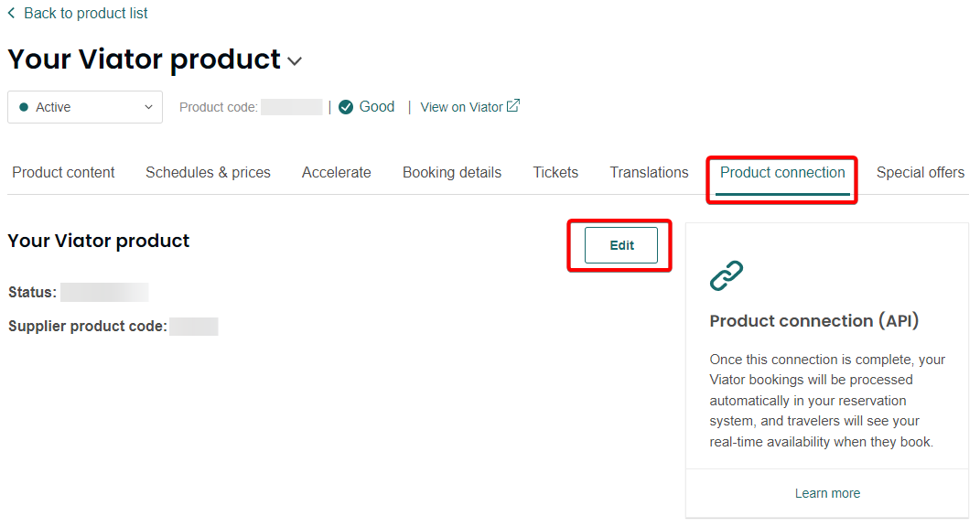
Task: Click the Good quality status text
Action: tap(377, 107)
